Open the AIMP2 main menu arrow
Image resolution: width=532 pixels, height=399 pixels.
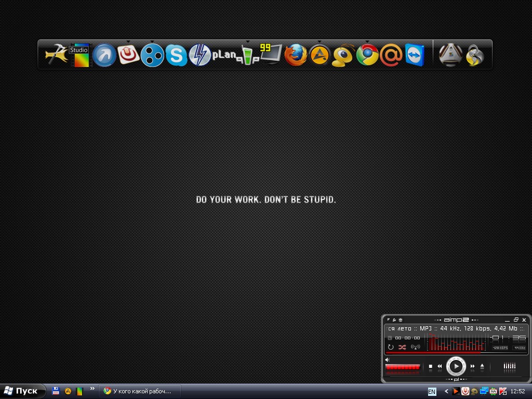point(388,320)
